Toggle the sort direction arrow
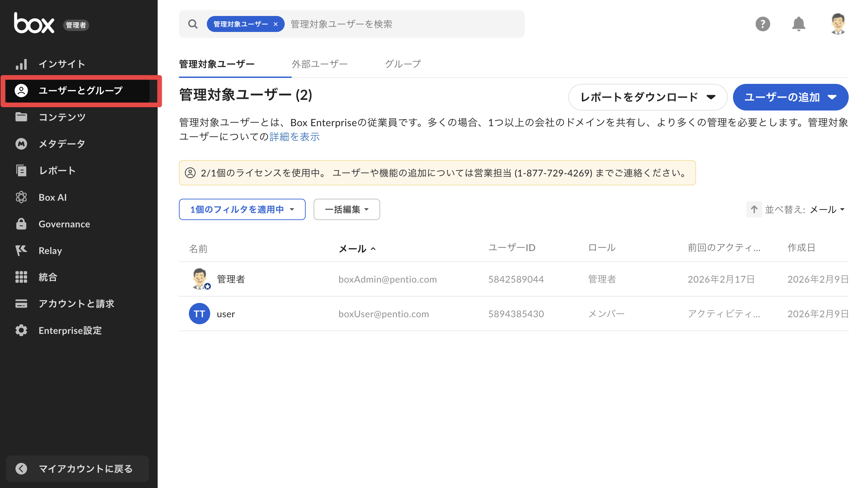 click(754, 209)
